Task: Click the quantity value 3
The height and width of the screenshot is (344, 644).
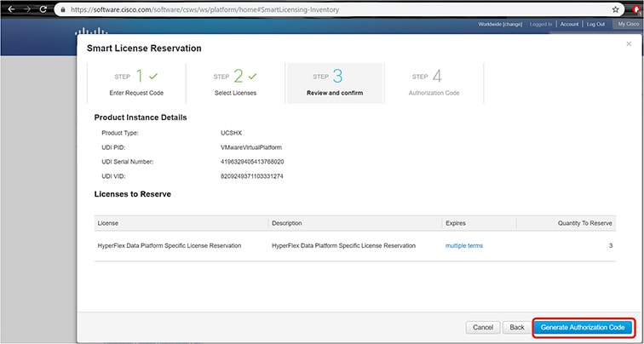Action: 611,246
